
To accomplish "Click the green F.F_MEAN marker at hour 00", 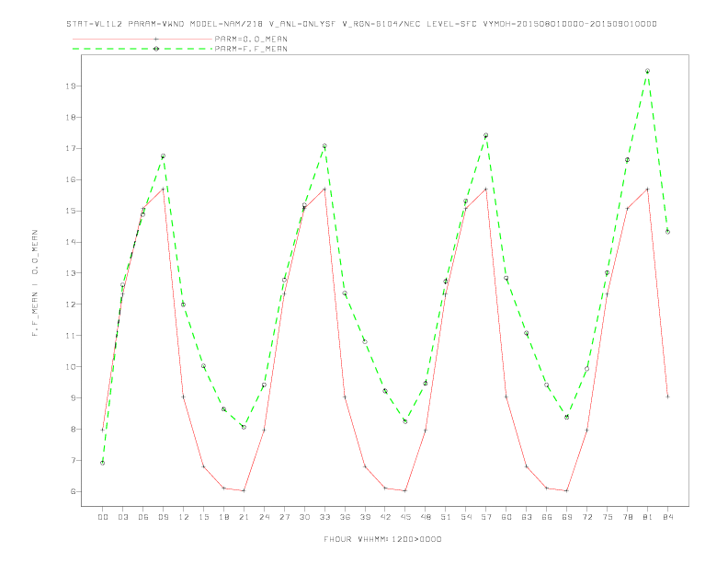I will (103, 463).
